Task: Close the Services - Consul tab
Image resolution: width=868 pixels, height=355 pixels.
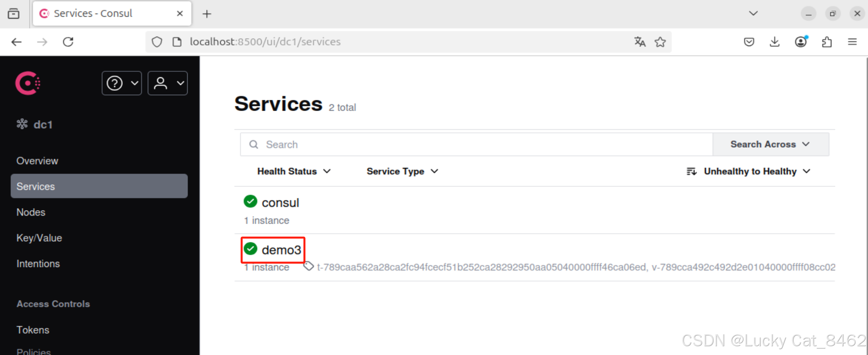Action: 180,14
